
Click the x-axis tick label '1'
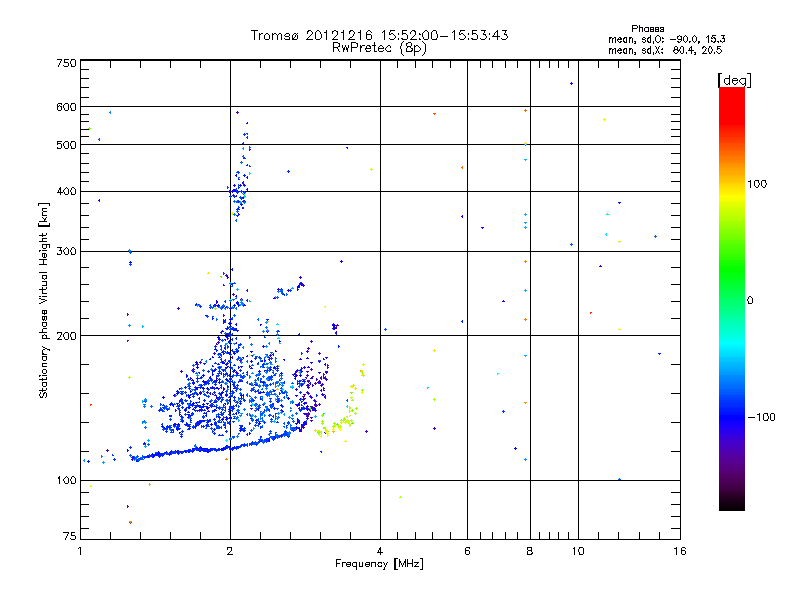click(x=80, y=551)
